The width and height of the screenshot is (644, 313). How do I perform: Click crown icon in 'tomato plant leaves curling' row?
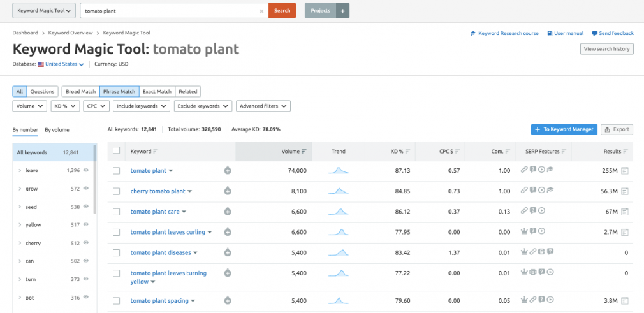(x=523, y=231)
